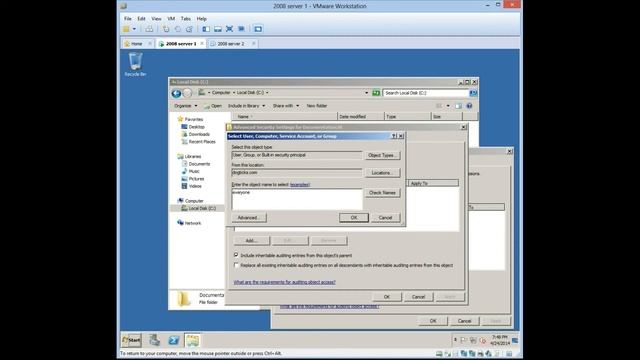Viewport: 640px width, 360px height.
Task: Open the Tabs menu
Action: click(x=186, y=19)
